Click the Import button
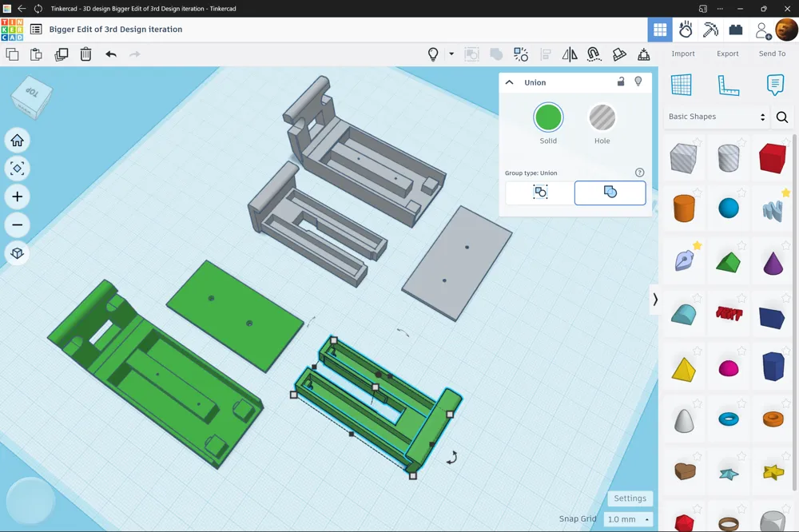 [x=683, y=54]
